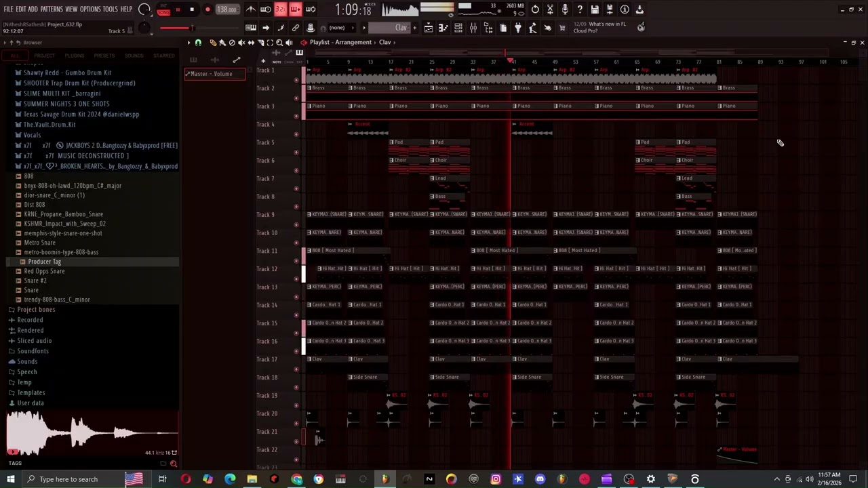Viewport: 868px width, 488px height.
Task: Select the playlist zoom magnifier tool
Action: click(279, 42)
